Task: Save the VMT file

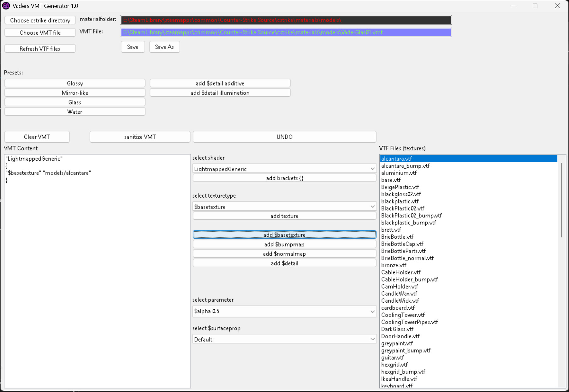Action: coord(133,47)
